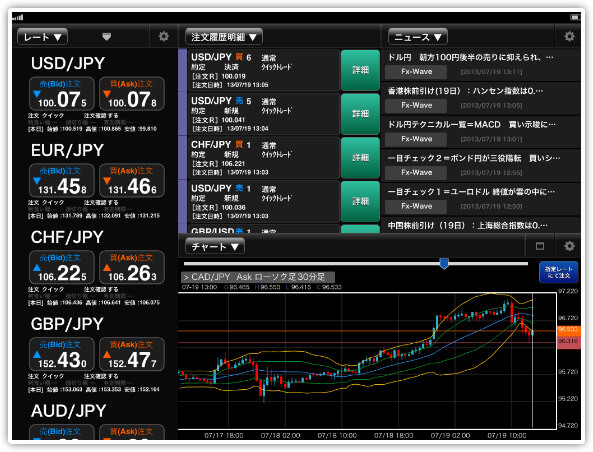Select the GBP/JPY currency pair heading
The width and height of the screenshot is (593, 452).
(67, 324)
